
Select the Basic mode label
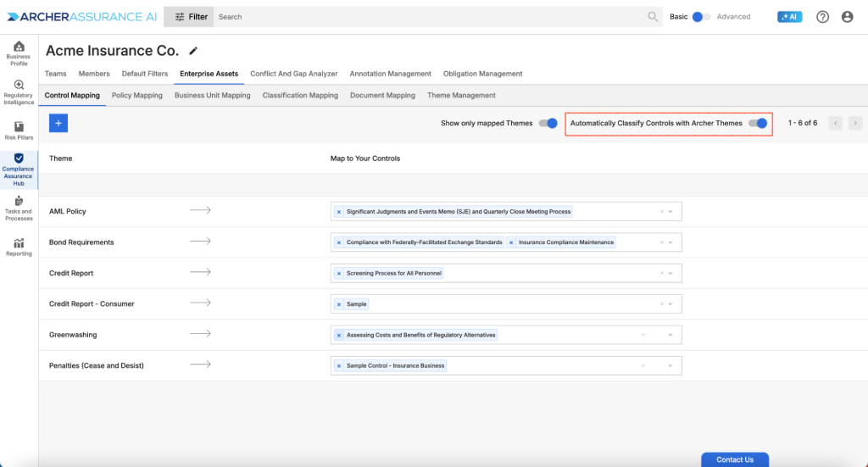679,17
